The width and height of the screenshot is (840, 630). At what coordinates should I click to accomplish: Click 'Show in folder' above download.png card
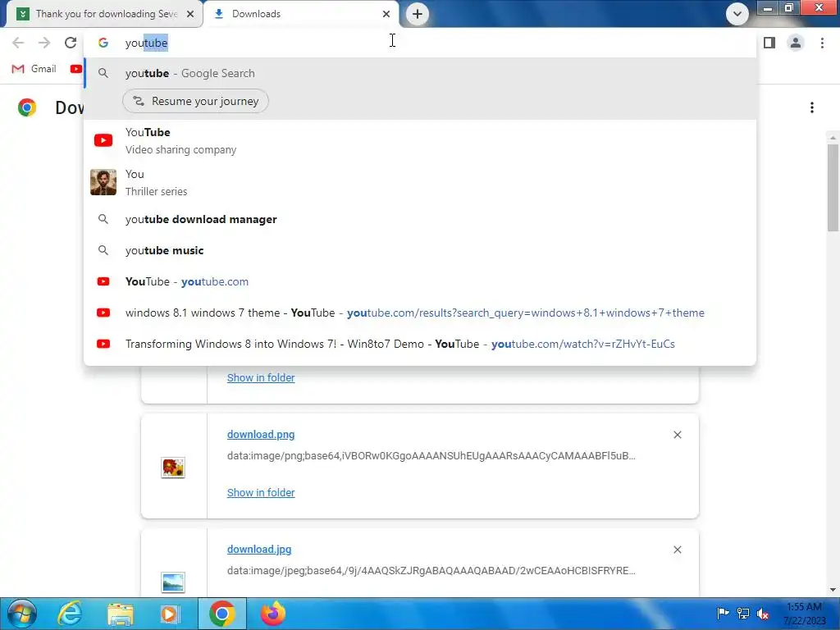(261, 377)
